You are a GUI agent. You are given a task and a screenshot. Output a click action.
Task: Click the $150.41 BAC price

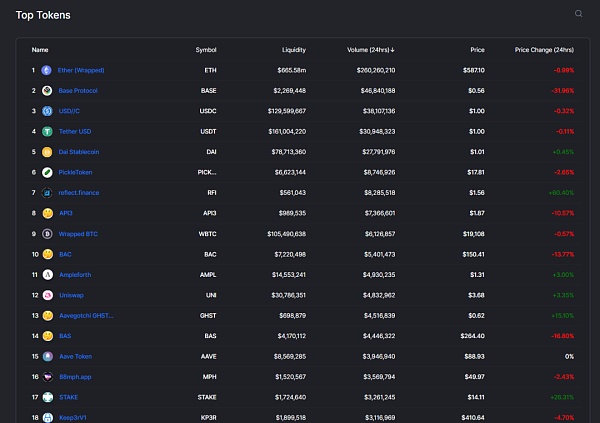[473, 254]
